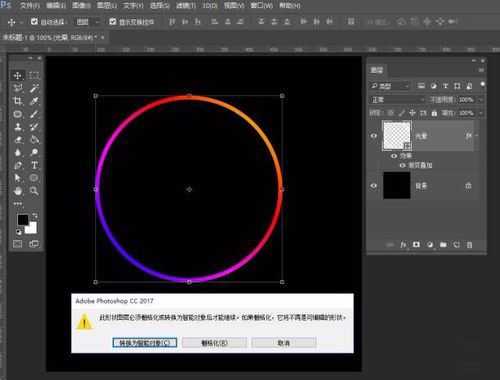Toggle visibility of layer Effects row
The height and width of the screenshot is (380, 500).
(x=394, y=156)
